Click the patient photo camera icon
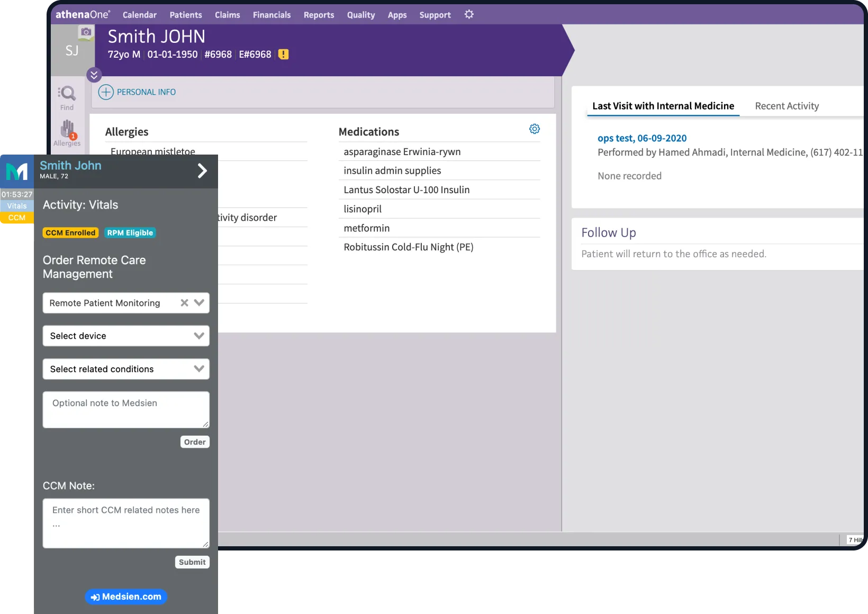Viewport: 868px width, 614px height. [86, 32]
